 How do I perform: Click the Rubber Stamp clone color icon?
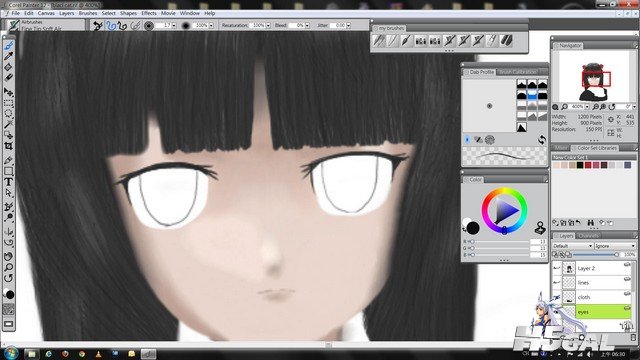540,228
